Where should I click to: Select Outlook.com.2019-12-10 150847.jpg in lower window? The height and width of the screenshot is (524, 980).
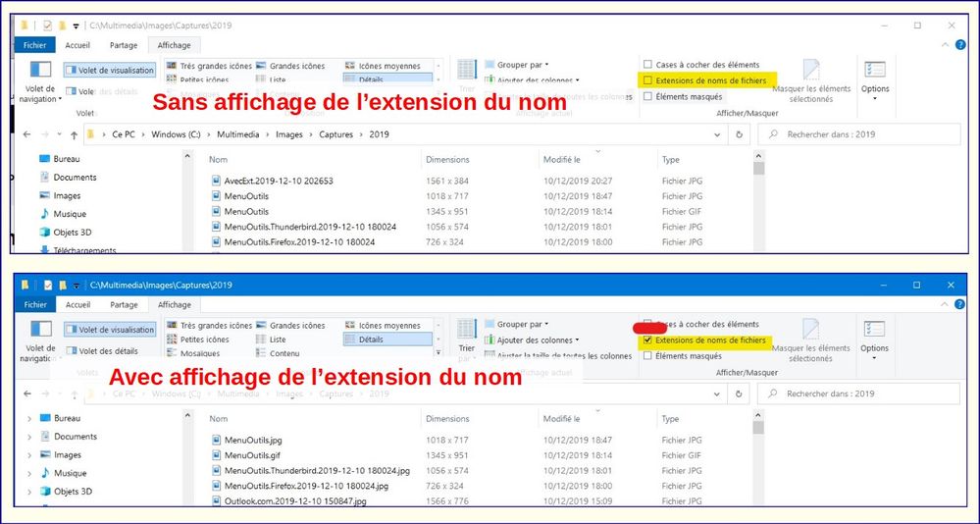(295, 500)
